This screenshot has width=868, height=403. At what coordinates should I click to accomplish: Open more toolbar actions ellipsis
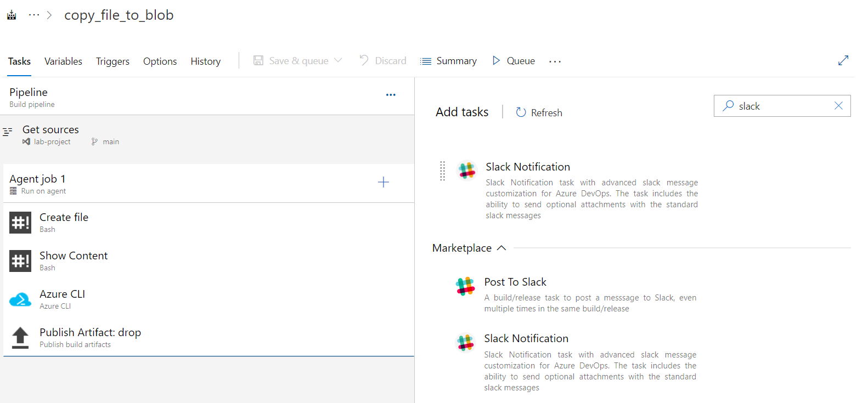(x=555, y=61)
